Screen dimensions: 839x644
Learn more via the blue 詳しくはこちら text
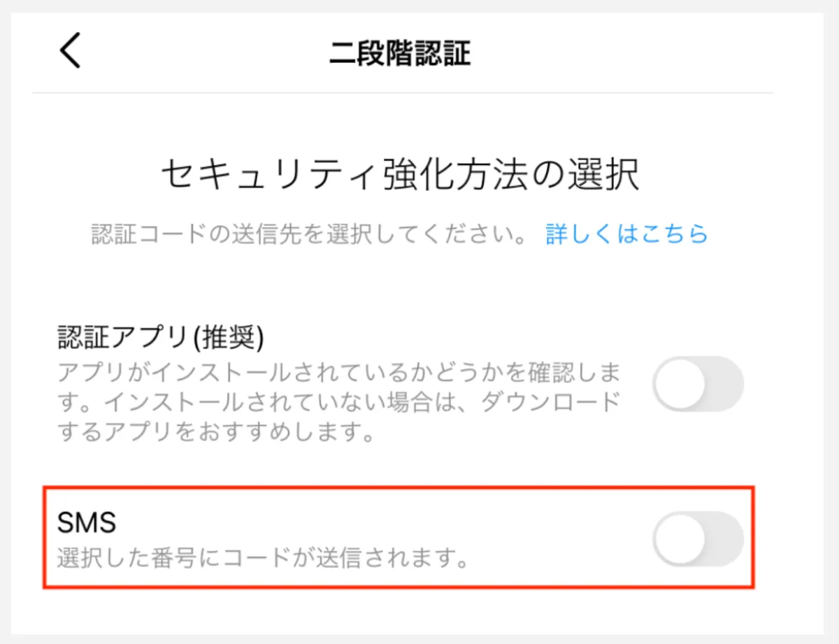(x=626, y=234)
